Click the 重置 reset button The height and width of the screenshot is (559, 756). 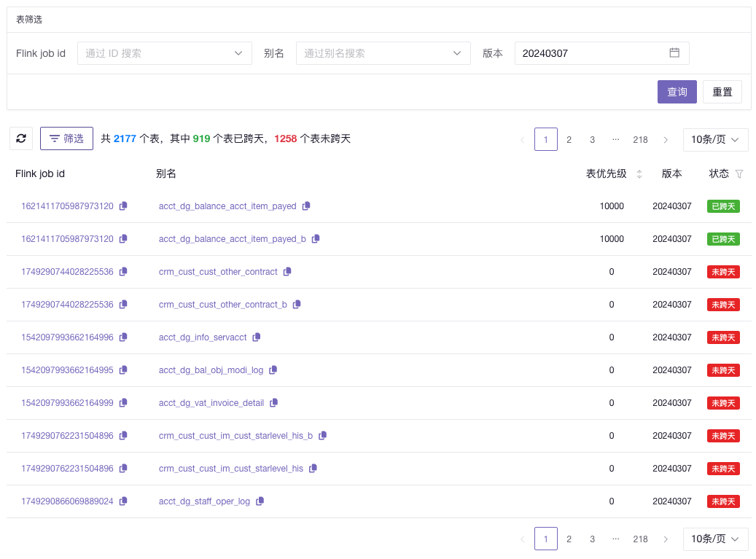[x=722, y=92]
